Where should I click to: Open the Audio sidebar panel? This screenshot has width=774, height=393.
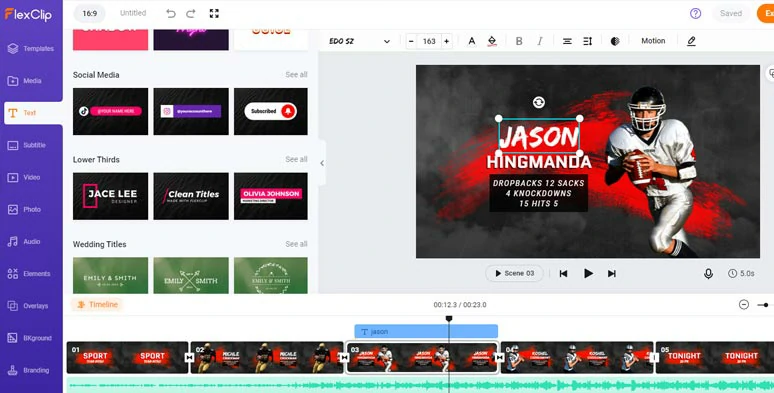point(24,241)
